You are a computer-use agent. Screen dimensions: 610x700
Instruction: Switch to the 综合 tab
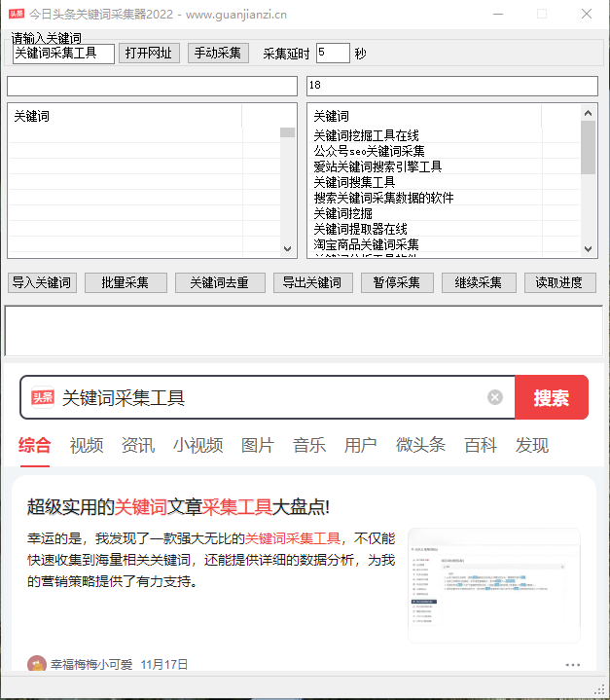coord(35,445)
